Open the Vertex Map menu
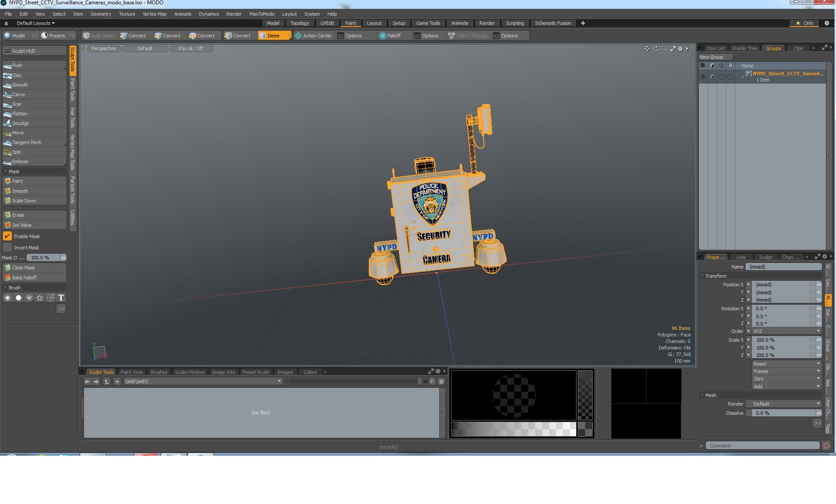Viewport: 836px width, 504px height. click(155, 14)
